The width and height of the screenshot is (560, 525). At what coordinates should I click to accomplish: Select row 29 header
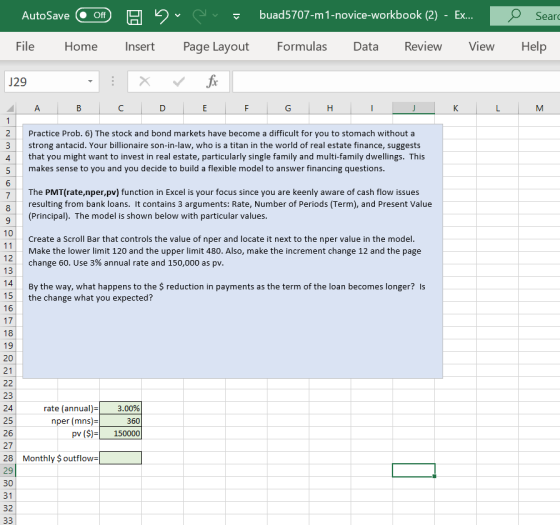pyautogui.click(x=8, y=470)
